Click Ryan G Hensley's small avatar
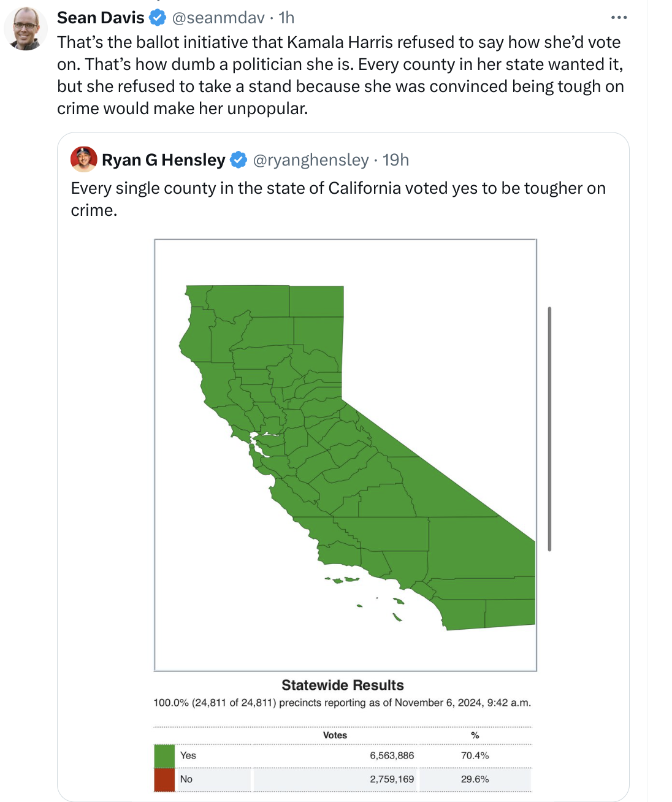This screenshot has width=672, height=802. (84, 159)
